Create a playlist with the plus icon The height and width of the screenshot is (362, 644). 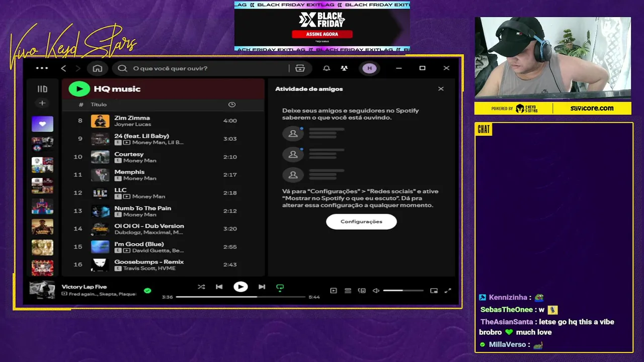42,103
